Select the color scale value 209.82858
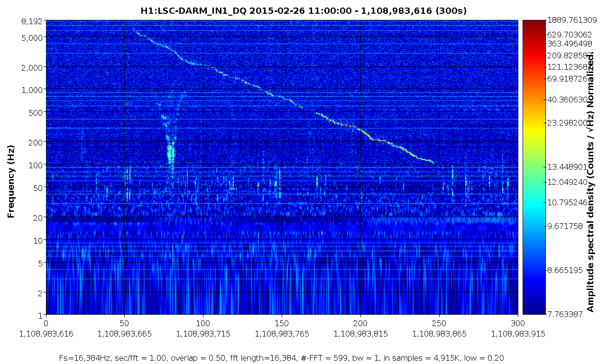This screenshot has height=364, width=607. click(567, 55)
